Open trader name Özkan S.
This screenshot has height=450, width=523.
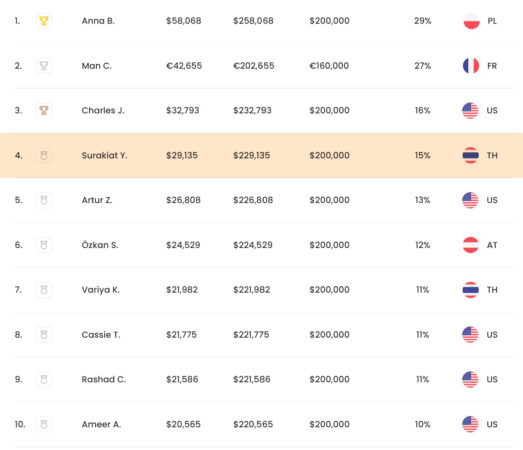click(100, 245)
